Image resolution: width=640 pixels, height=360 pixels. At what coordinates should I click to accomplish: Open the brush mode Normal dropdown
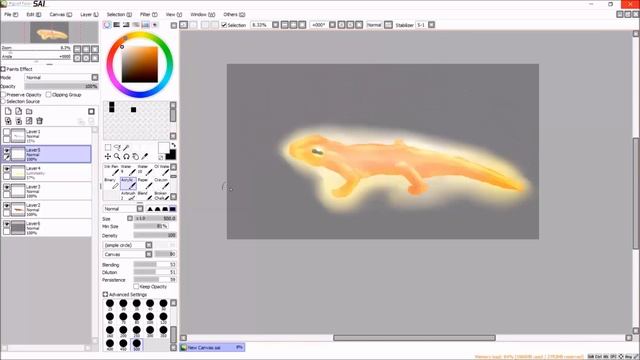pyautogui.click(x=140, y=209)
